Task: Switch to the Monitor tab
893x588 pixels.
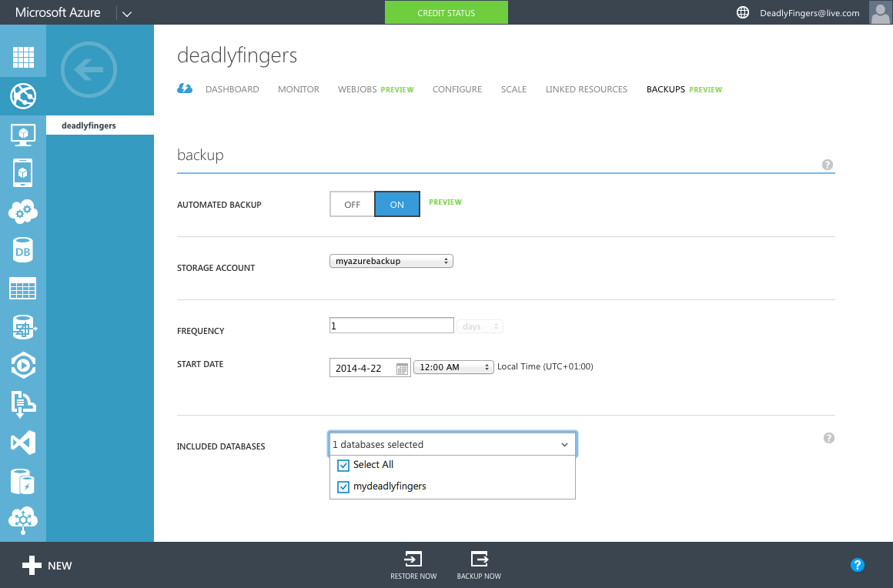Action: click(x=299, y=89)
